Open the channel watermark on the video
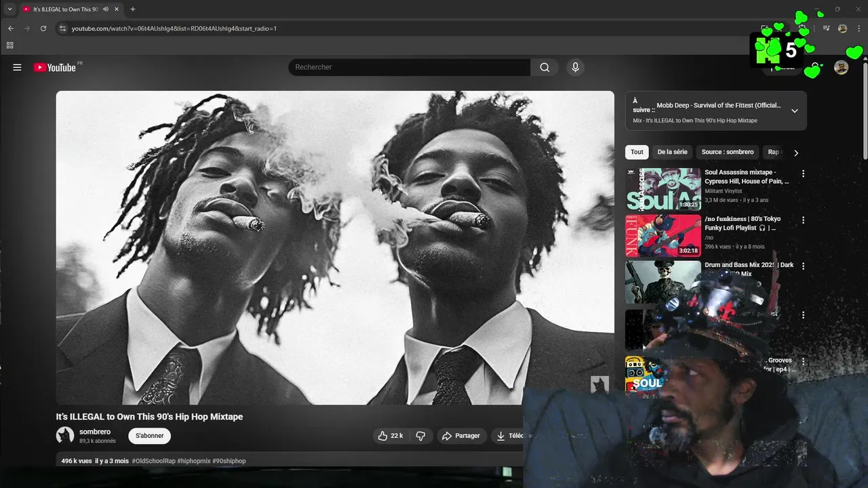This screenshot has height=488, width=868. pyautogui.click(x=599, y=385)
